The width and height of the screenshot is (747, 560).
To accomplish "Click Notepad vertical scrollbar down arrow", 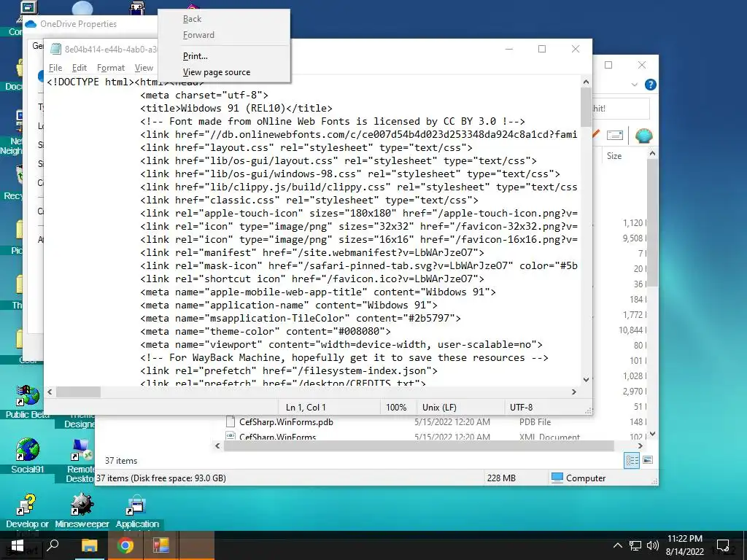I will pos(586,379).
